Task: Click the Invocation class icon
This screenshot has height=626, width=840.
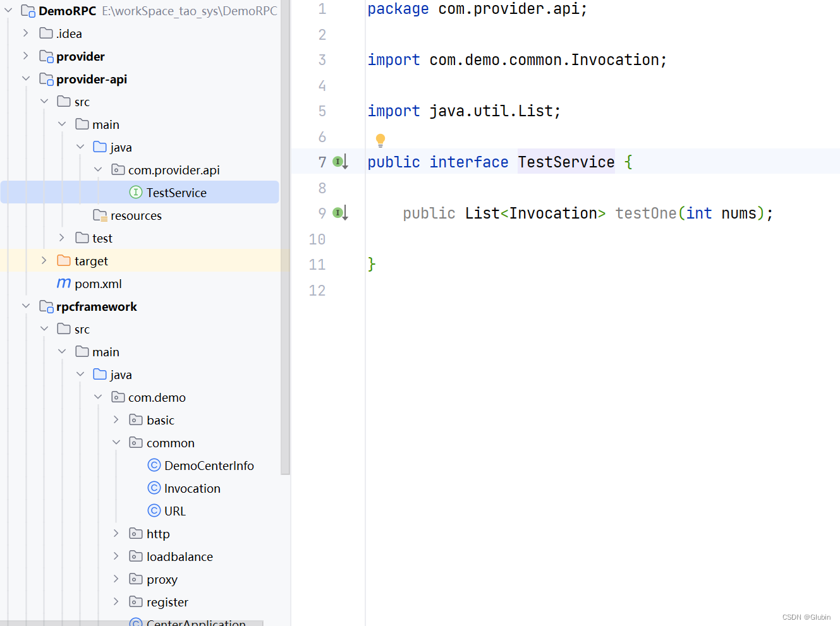Action: (x=154, y=488)
